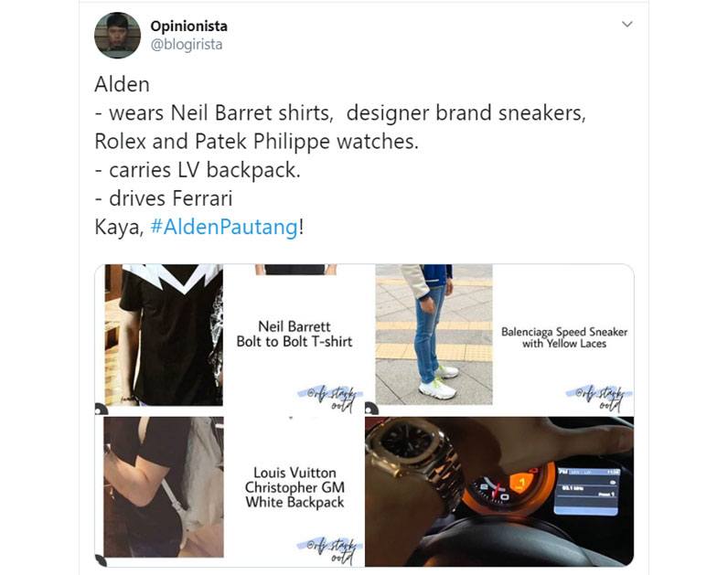Viewport: 728px width, 575px height.
Task: Open the @blogirista handle link
Action: click(x=187, y=45)
